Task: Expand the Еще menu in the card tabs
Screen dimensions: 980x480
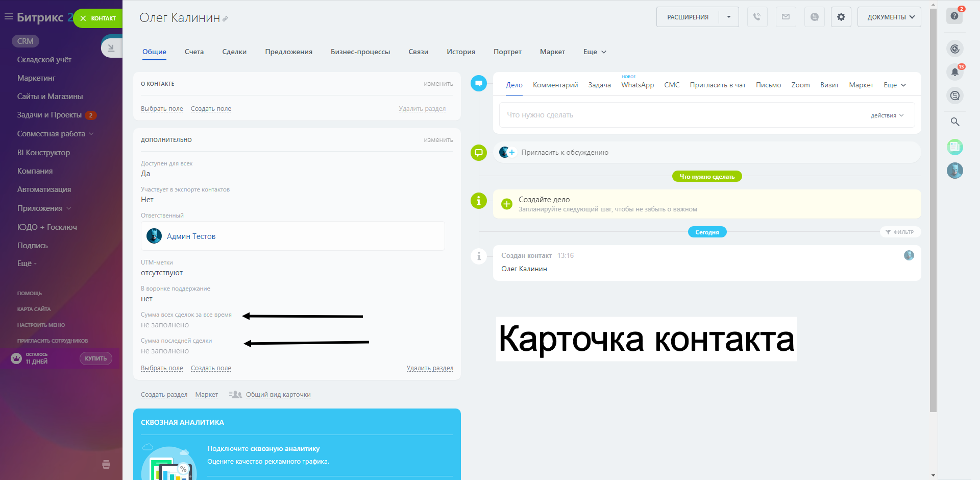Action: (x=595, y=52)
